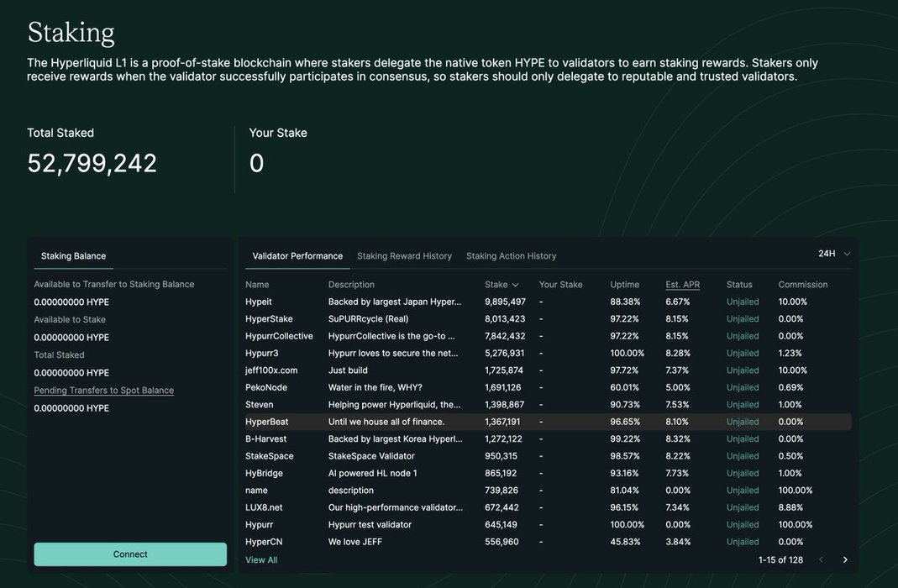The image size is (898, 588).
Task: Select the HypurrCollective validator row
Action: tap(279, 336)
